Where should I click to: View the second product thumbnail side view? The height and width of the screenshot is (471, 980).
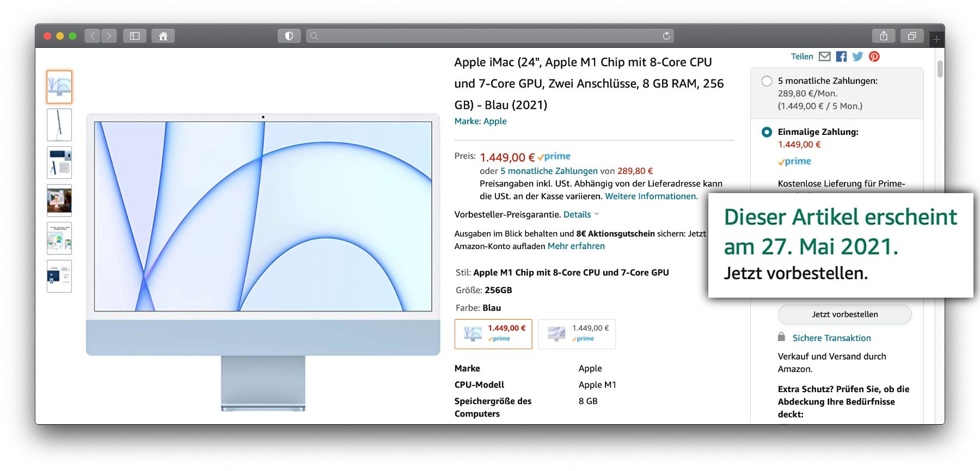(x=59, y=125)
